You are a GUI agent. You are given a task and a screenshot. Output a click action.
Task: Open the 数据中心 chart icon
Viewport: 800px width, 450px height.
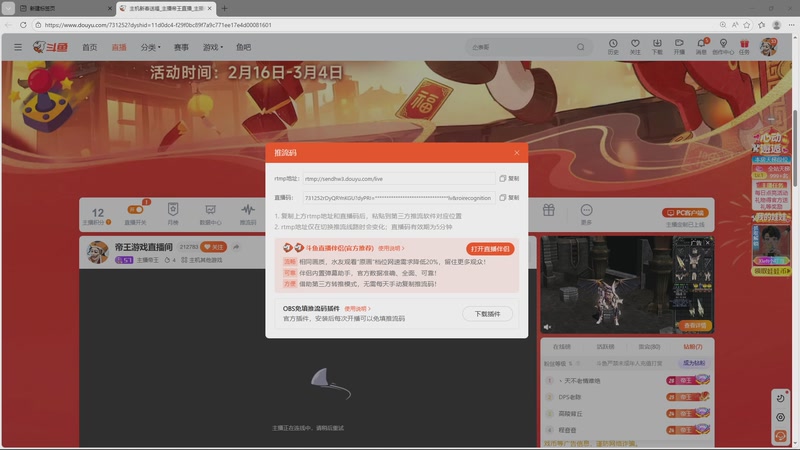210,214
